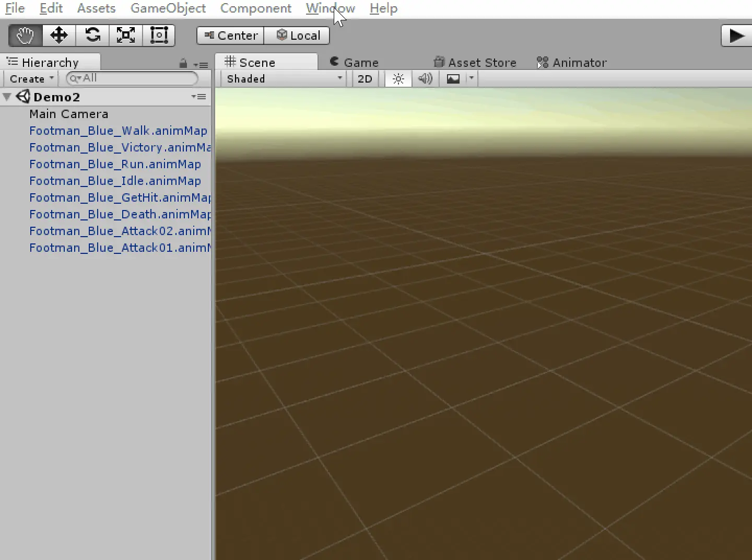Start Play mode with Play button
The image size is (752, 560).
pos(736,36)
